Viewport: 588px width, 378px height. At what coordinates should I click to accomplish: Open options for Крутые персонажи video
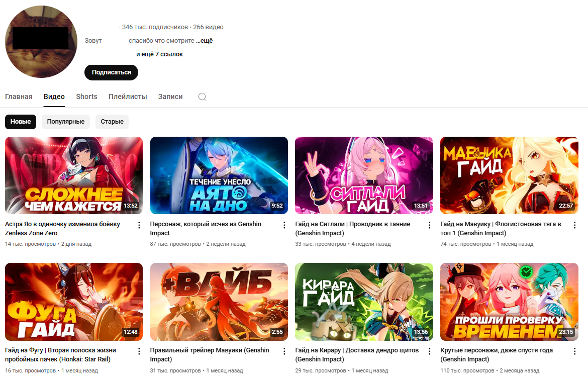(x=574, y=351)
